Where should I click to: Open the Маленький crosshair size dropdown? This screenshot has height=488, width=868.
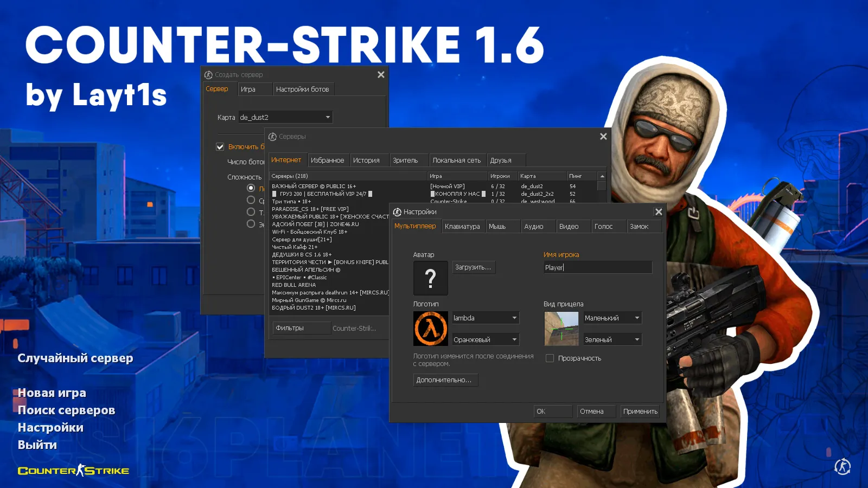636,318
